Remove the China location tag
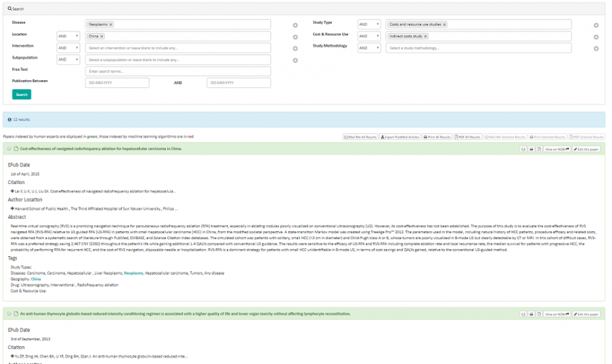 [x=102, y=36]
